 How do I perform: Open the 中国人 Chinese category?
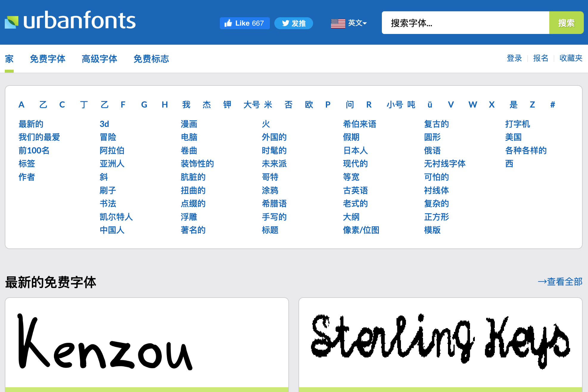(x=112, y=230)
